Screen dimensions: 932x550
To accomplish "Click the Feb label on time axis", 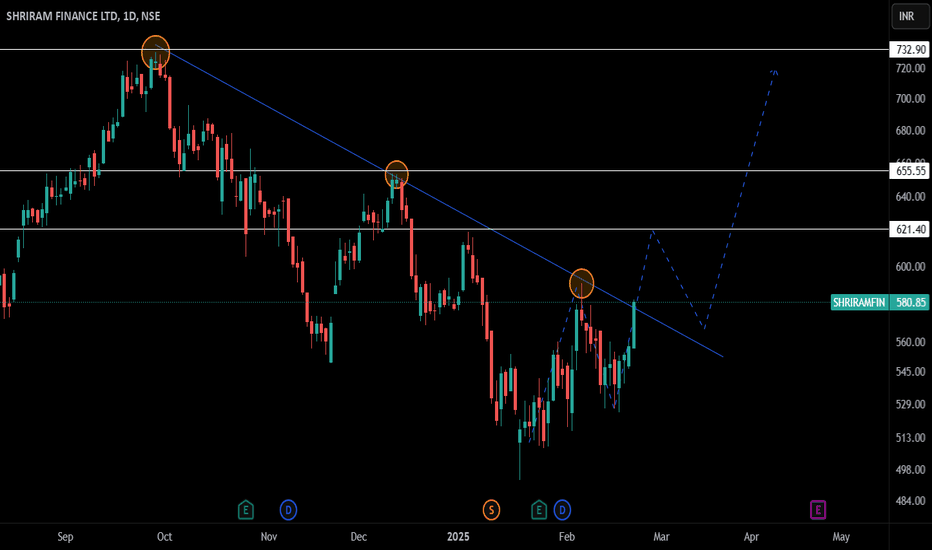I will point(567,537).
